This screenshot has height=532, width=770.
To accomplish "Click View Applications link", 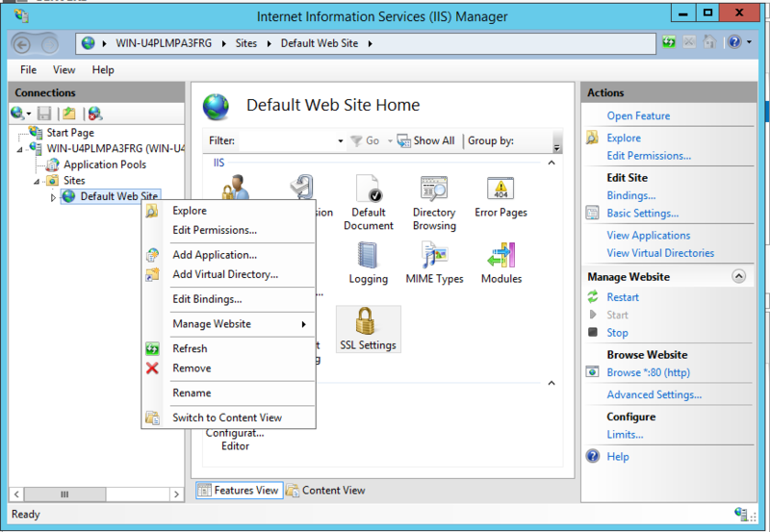I will click(648, 236).
